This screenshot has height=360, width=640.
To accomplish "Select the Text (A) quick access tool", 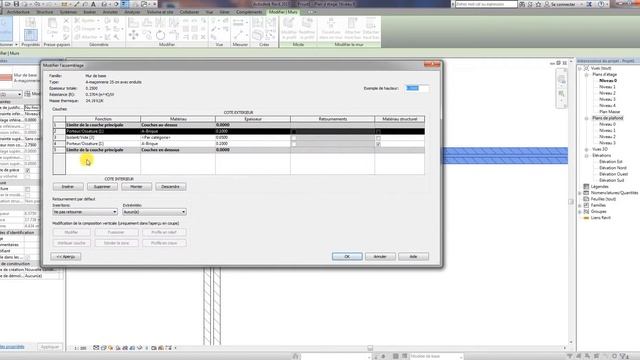I will pos(93,4).
